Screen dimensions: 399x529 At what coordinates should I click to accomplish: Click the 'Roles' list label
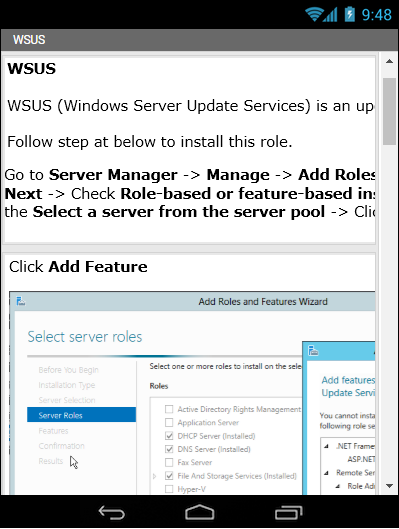pos(159,386)
